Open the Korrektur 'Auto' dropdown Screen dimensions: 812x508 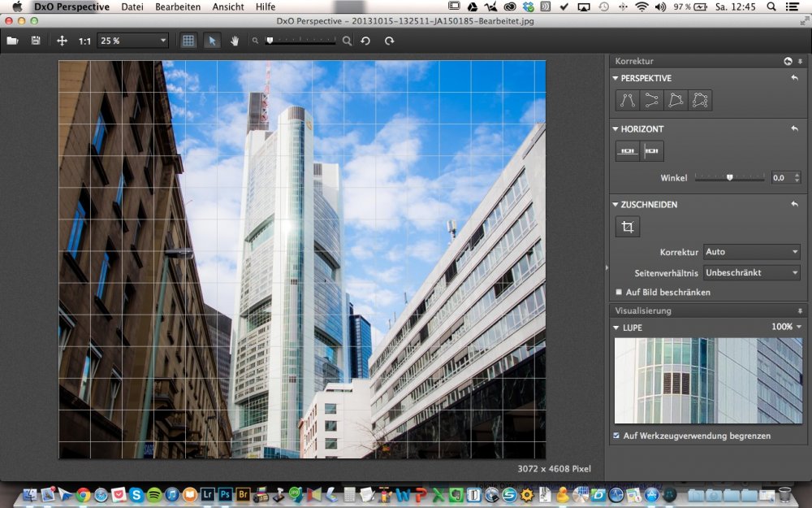[x=751, y=252]
